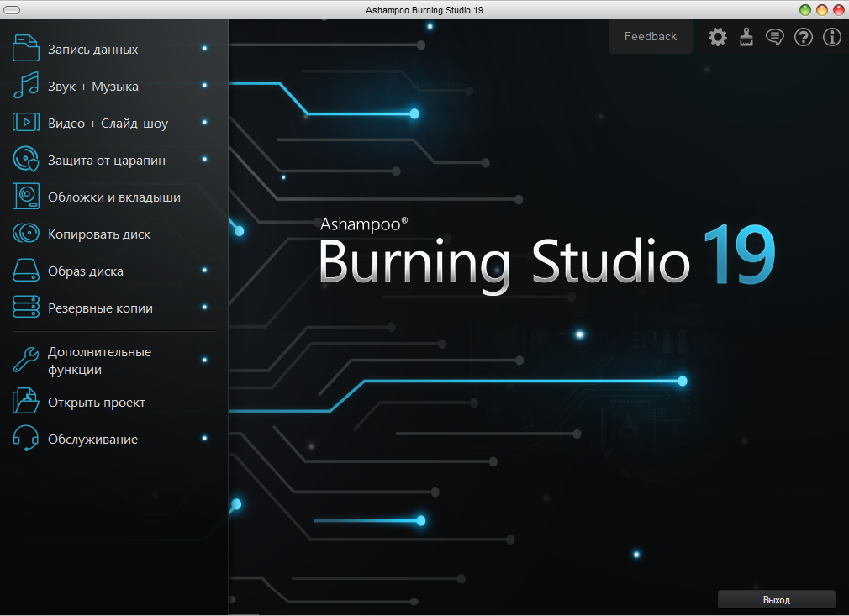Click the music note icon for Звук + Музыка
This screenshot has height=616, width=849.
point(25,86)
